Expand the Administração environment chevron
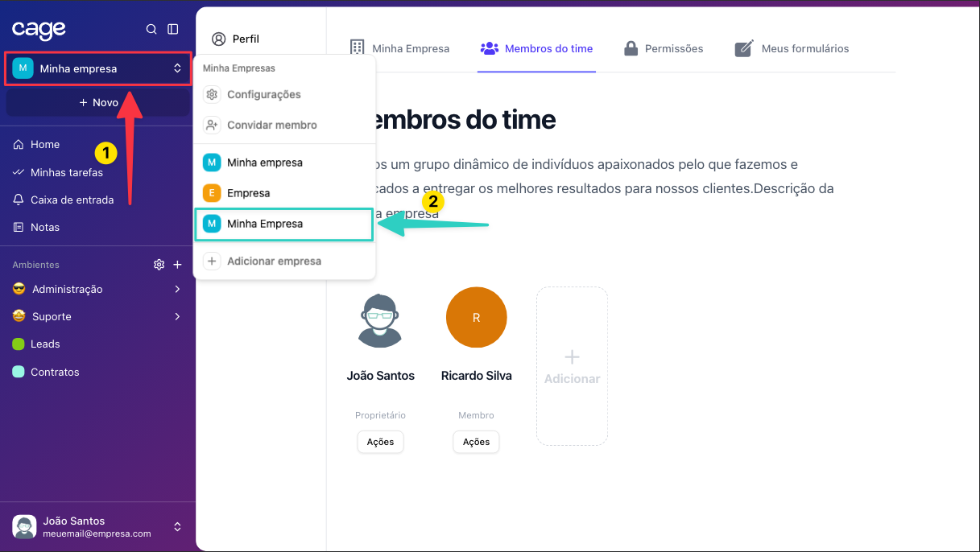Image resolution: width=980 pixels, height=552 pixels. pyautogui.click(x=177, y=289)
